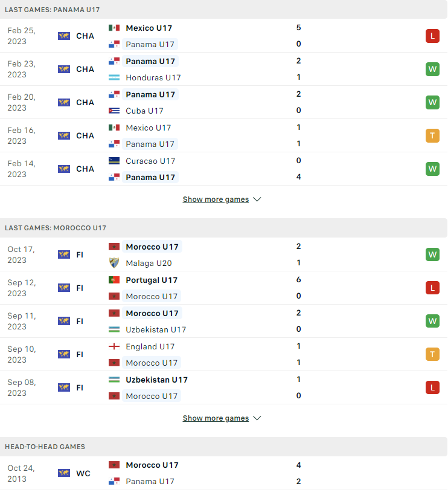This screenshot has height=492, width=448.
Task: Click the orange T badge for England match
Action: click(432, 355)
